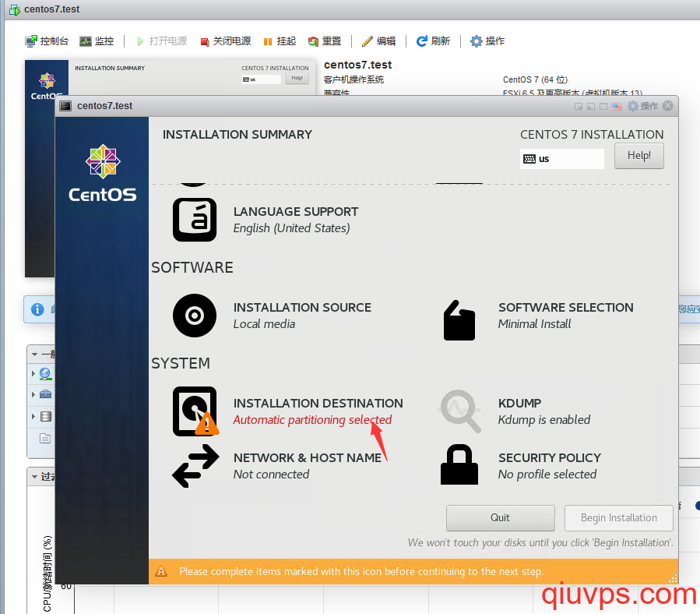Click the "CENTOS 7 INSTALLATION" heading

click(592, 135)
